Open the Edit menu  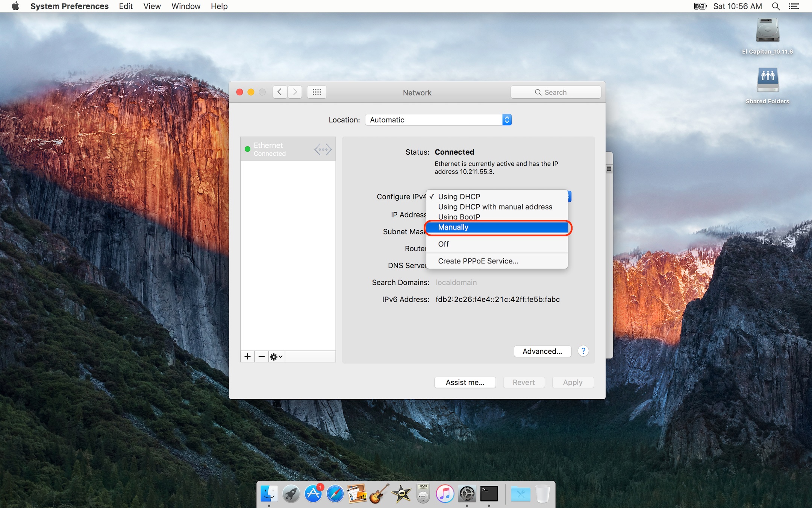126,6
